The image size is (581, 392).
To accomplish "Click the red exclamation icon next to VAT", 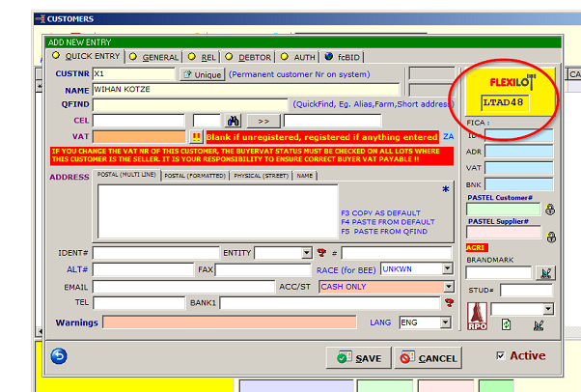I will [x=196, y=137].
